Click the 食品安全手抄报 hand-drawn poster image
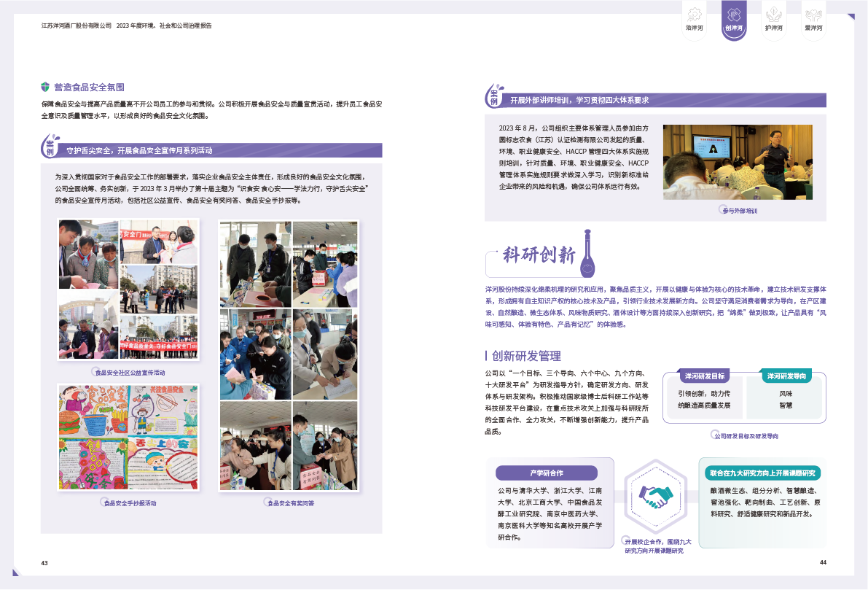Screen dimensions: 868x590 (128, 437)
